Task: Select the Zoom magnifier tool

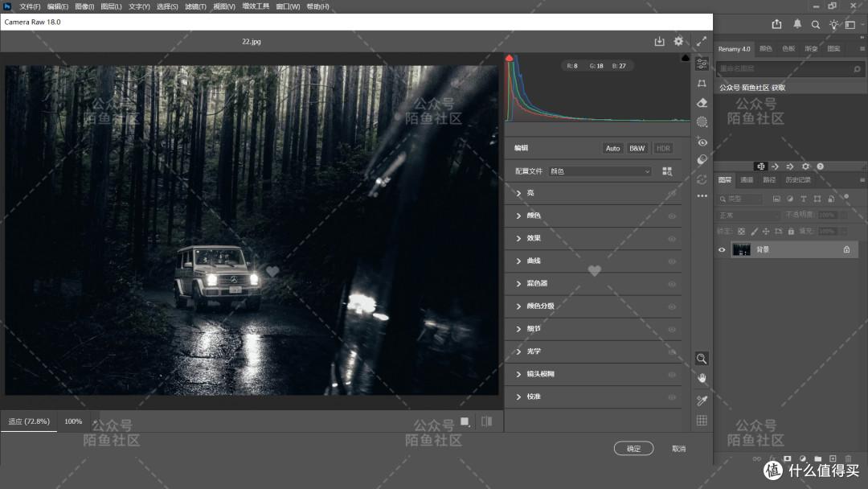Action: 702,358
